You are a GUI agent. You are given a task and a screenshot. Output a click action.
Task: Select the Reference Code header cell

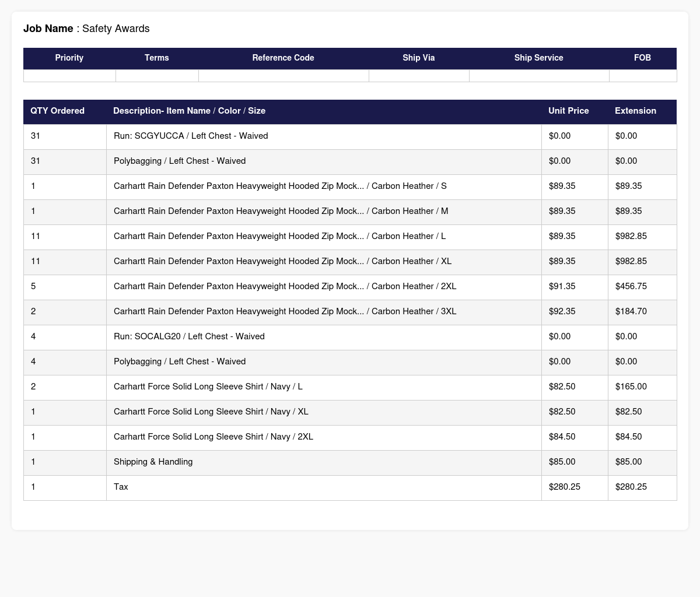[x=283, y=58]
